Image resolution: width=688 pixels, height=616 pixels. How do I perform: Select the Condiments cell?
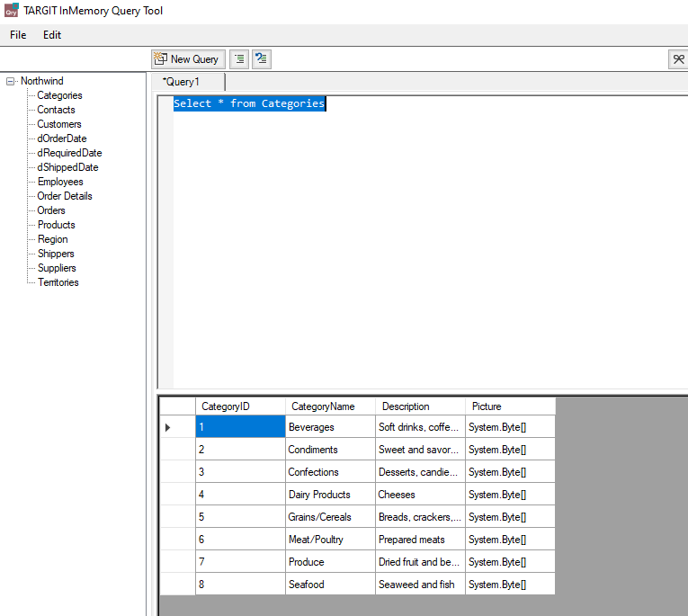coord(330,450)
